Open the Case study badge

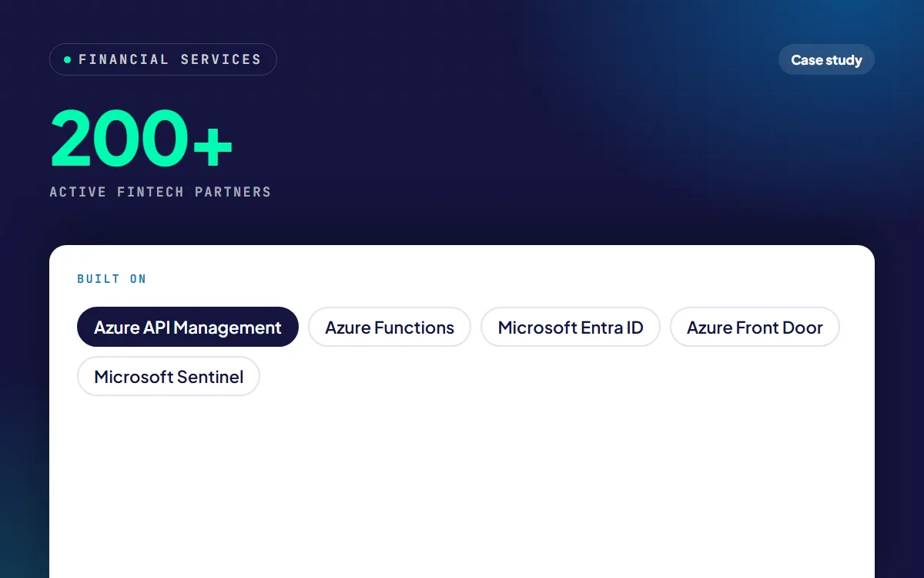tap(826, 59)
